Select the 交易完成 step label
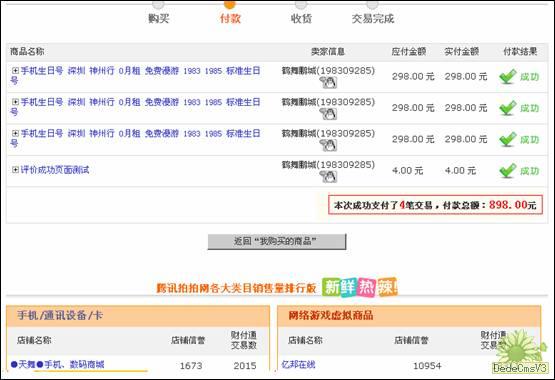This screenshot has height=380, width=555. coord(373,18)
